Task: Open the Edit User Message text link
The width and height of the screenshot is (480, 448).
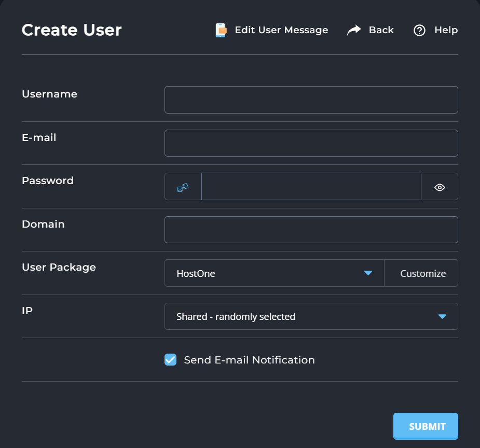Action: 281,30
